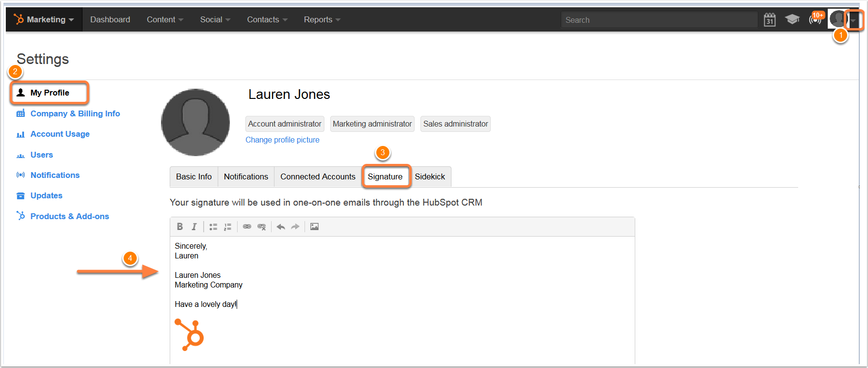Insert a bulleted list
Screen dimensions: 868x368
[x=213, y=226]
